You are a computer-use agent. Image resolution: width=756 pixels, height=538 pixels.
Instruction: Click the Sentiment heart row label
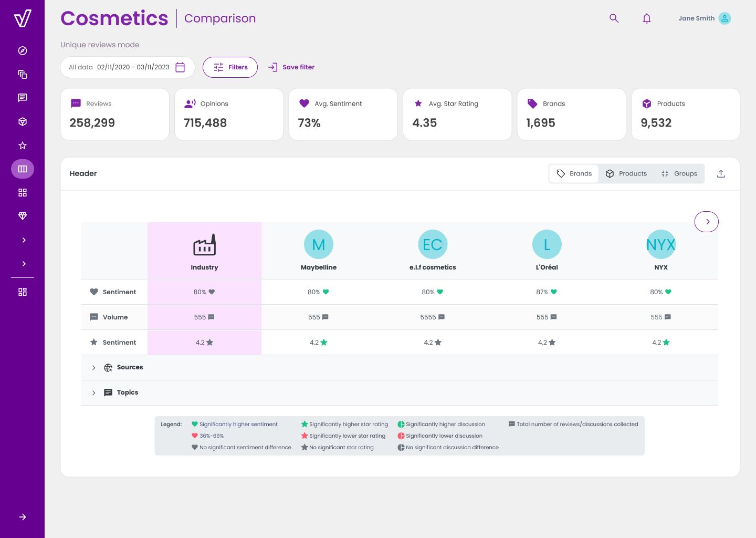coord(113,292)
